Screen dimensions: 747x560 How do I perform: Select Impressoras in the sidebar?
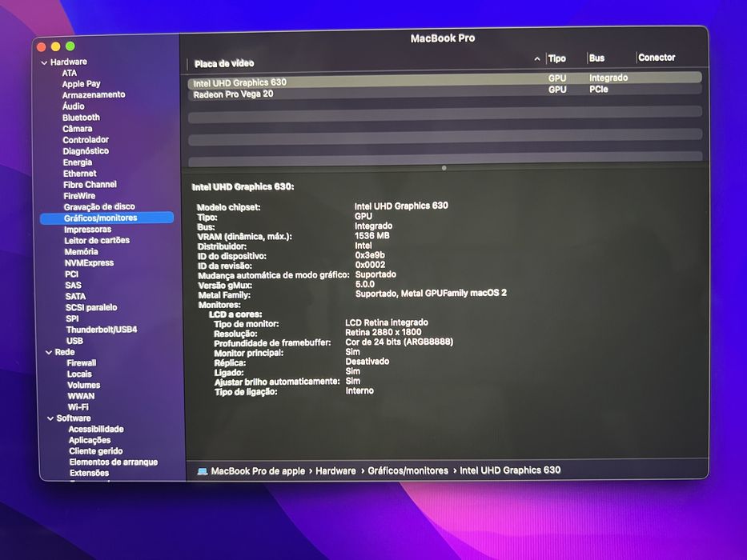(x=87, y=230)
